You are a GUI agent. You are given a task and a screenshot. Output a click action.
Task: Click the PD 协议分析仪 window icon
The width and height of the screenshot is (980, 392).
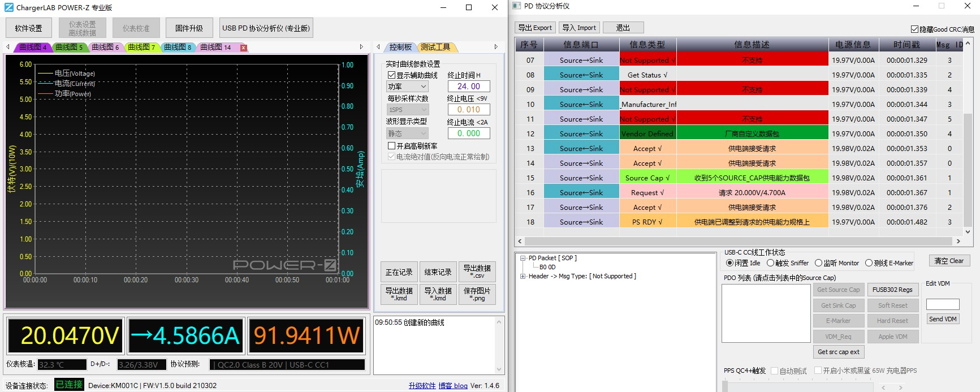(516, 6)
